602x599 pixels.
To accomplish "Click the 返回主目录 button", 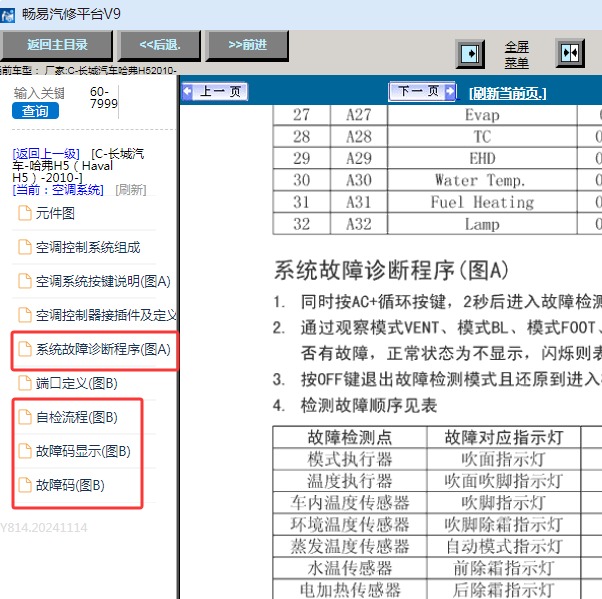I will coord(57,45).
